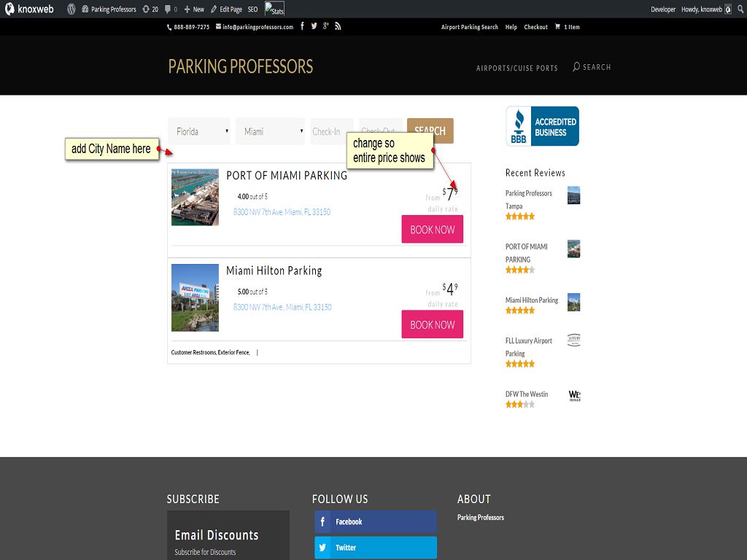Open the Tampa review thumbnail
This screenshot has width=747, height=560.
click(573, 195)
